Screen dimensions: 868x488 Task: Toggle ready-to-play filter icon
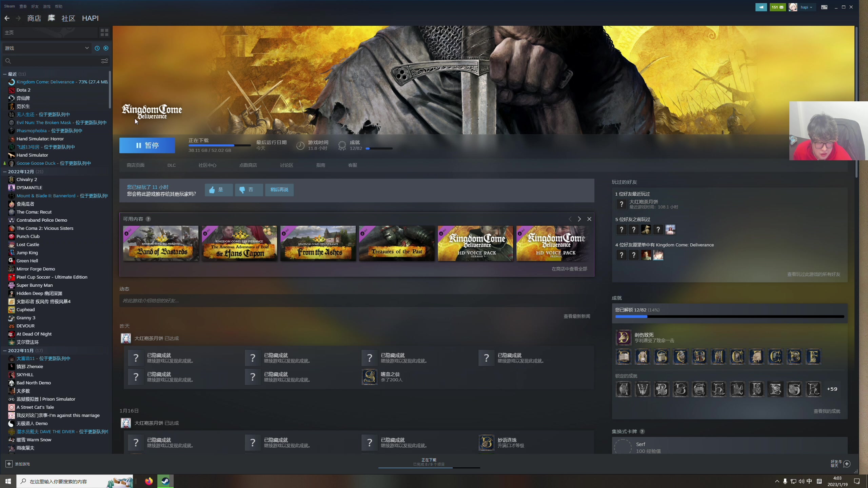coord(106,48)
